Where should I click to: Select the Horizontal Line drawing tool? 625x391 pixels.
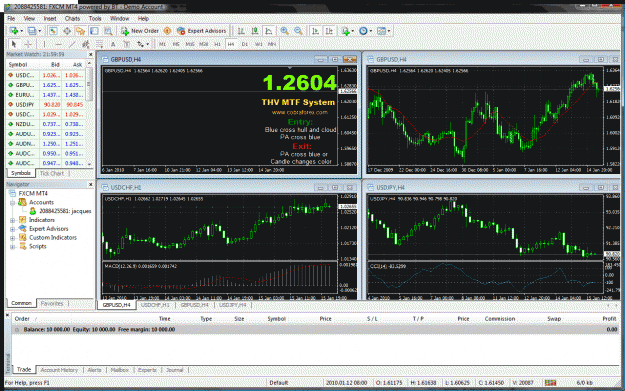[59, 44]
